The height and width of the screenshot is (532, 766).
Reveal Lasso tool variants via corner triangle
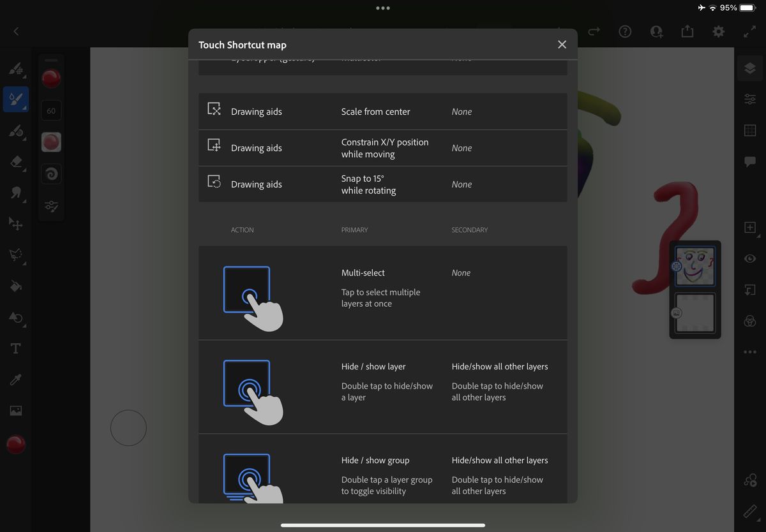(x=24, y=262)
